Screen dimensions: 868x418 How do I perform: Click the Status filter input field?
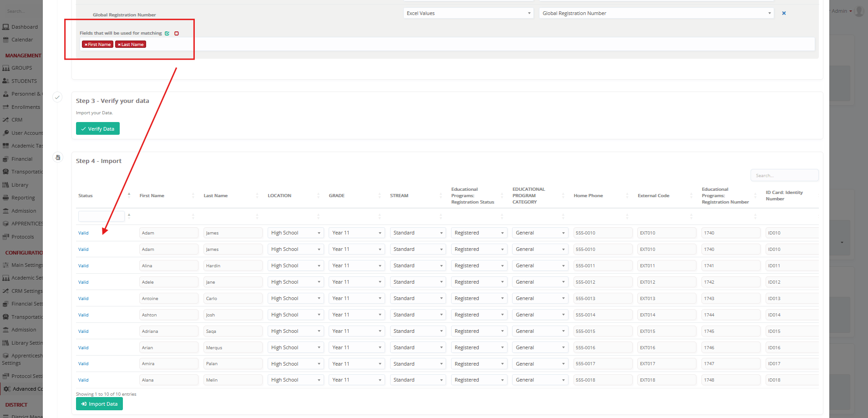[101, 216]
